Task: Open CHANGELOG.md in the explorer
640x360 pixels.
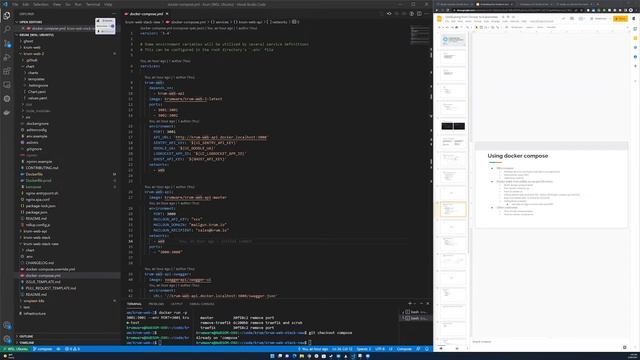Action: point(40,263)
